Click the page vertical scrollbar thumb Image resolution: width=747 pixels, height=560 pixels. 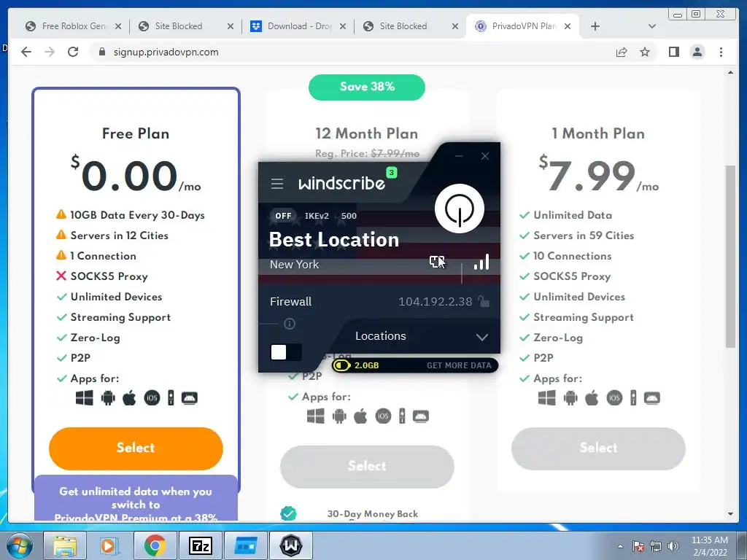coord(730,256)
